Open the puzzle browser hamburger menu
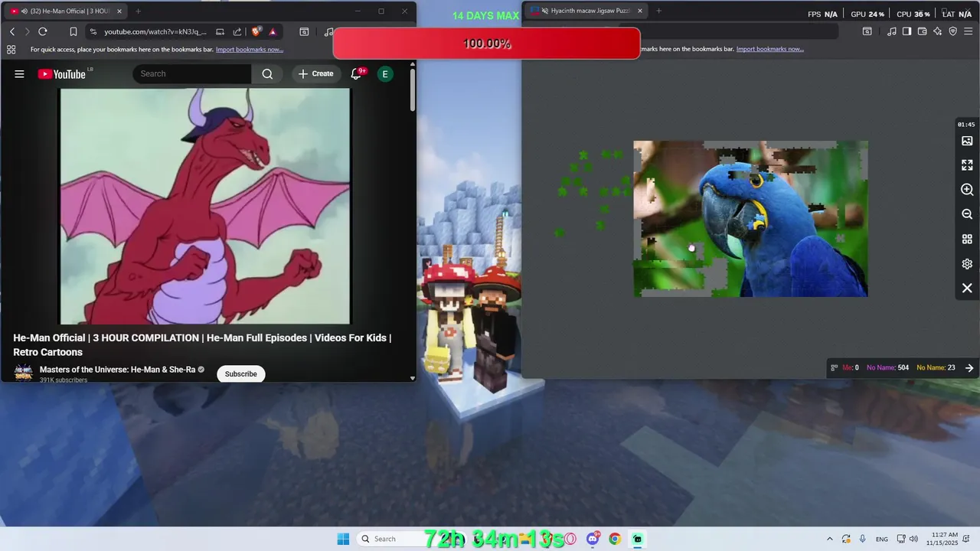The width and height of the screenshot is (980, 551). click(969, 31)
